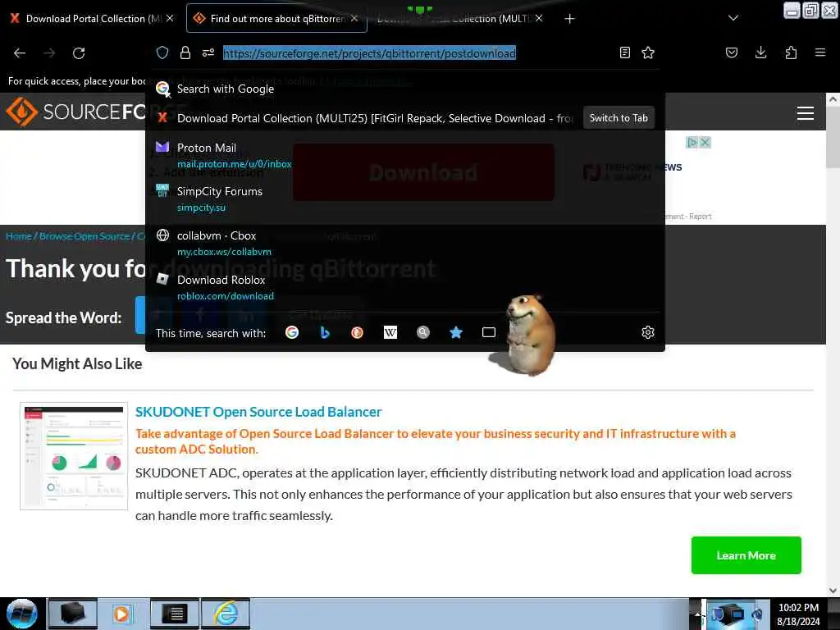The image size is (840, 630).
Task: Select the SimpCity Forums suggestion
Action: coord(404,199)
